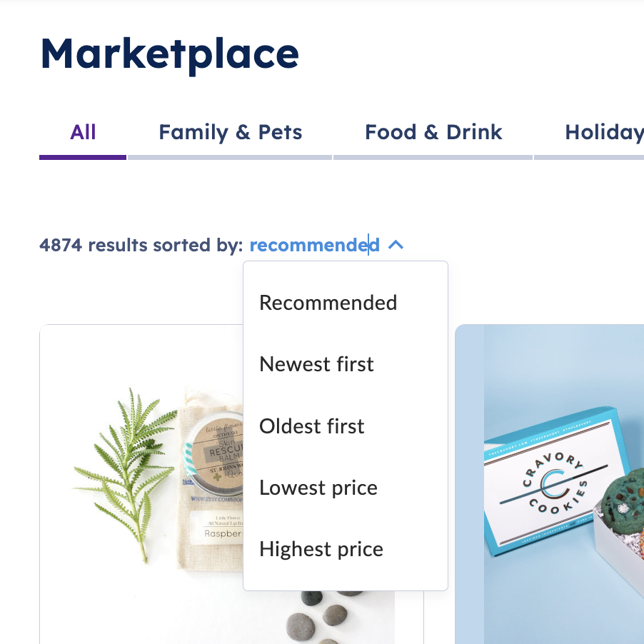Click the Raspberry lip balm label
The height and width of the screenshot is (644, 644).
[218, 528]
